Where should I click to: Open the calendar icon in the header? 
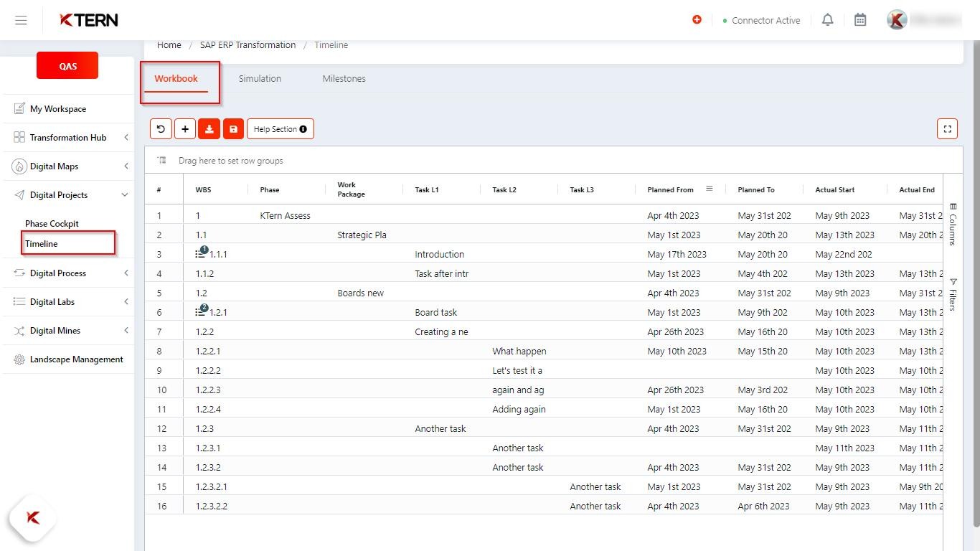coord(859,19)
